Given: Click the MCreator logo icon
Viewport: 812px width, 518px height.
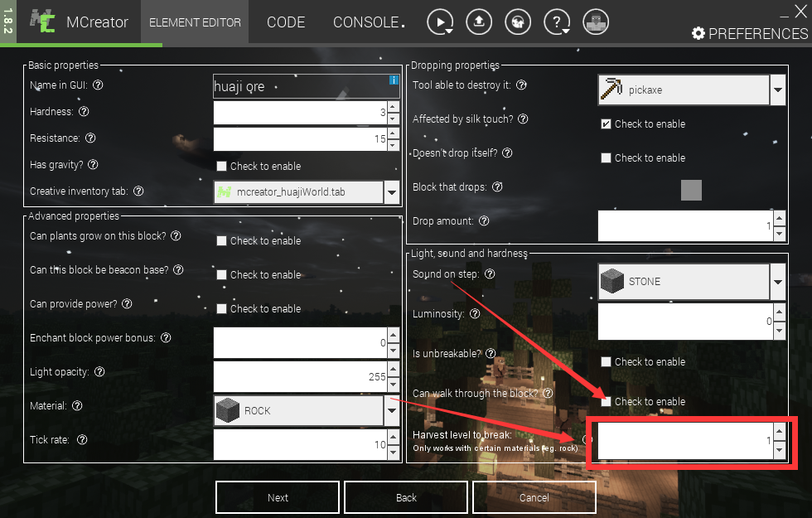Looking at the screenshot, I should coord(42,22).
